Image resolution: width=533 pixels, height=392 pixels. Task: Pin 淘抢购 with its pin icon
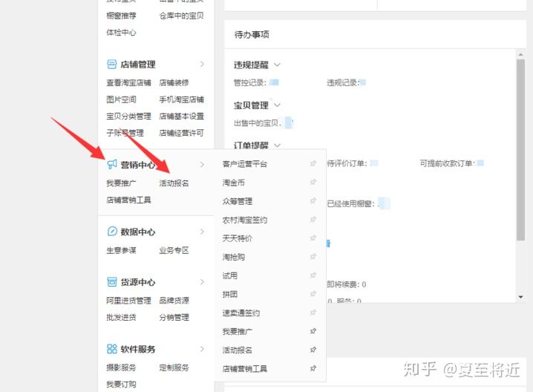[313, 257]
